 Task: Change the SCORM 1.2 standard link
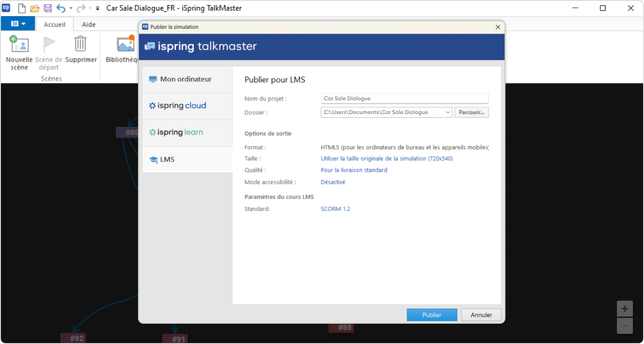coord(335,209)
